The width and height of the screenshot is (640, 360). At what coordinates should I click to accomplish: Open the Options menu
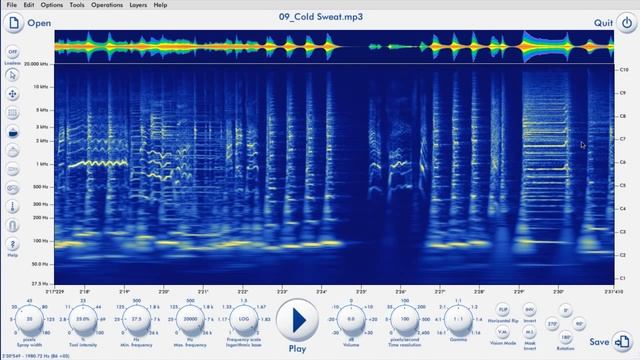(x=52, y=5)
